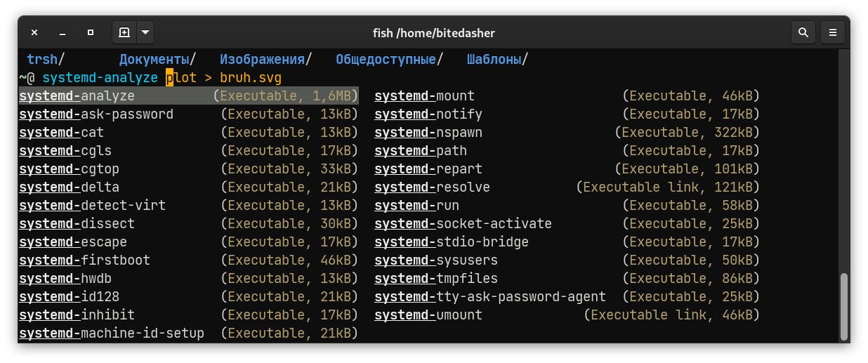Select systemd-nspawn completion
This screenshot has width=868, height=363.
(x=567, y=133)
